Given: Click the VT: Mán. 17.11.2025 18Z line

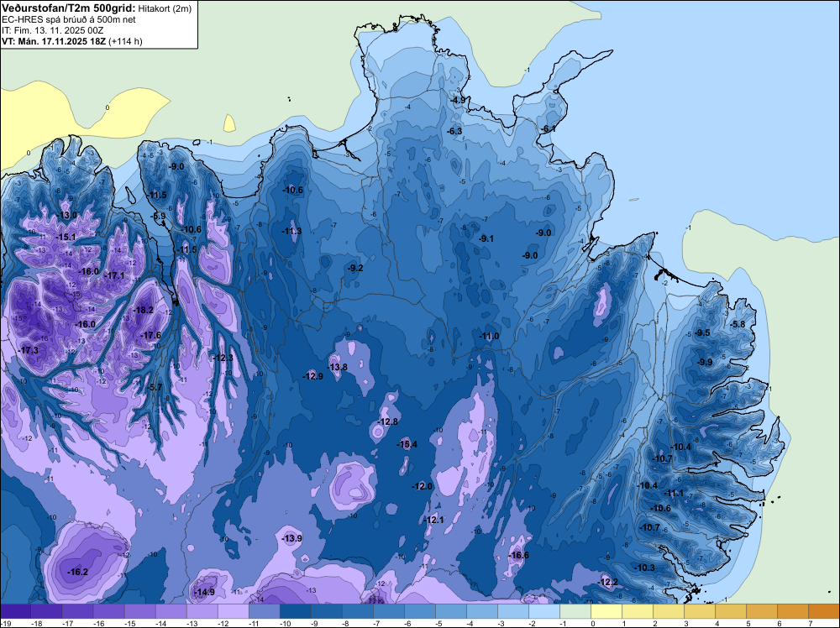Looking at the screenshot, I should point(54,41).
